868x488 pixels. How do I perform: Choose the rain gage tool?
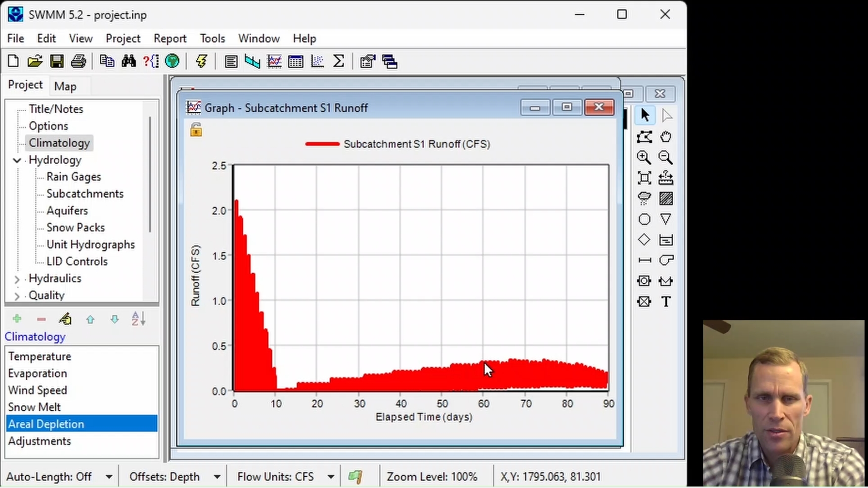click(x=644, y=198)
